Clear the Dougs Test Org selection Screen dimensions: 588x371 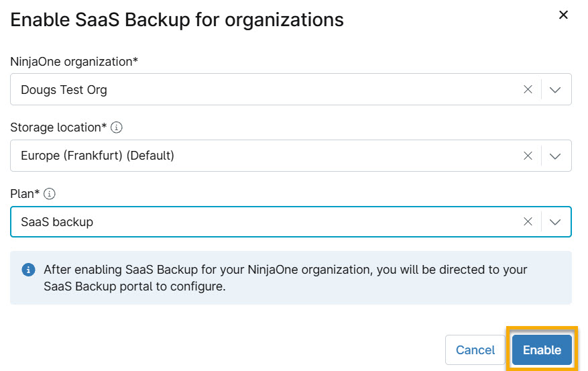click(528, 89)
